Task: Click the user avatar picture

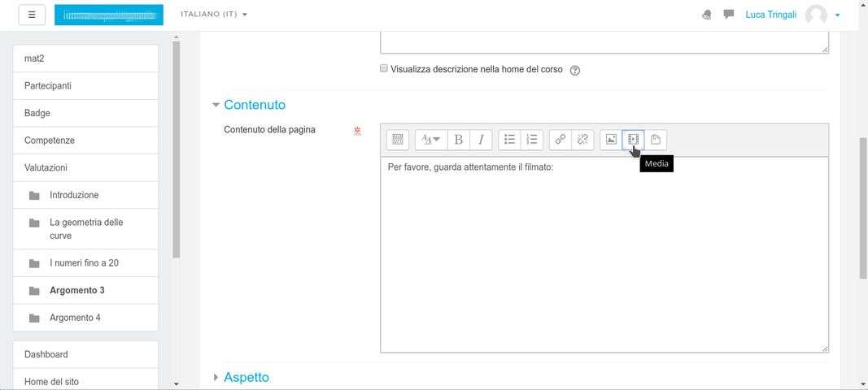Action: [x=816, y=15]
